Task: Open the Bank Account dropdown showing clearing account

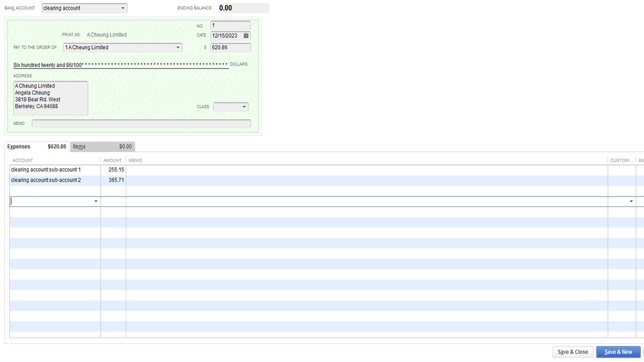Action: click(84, 8)
